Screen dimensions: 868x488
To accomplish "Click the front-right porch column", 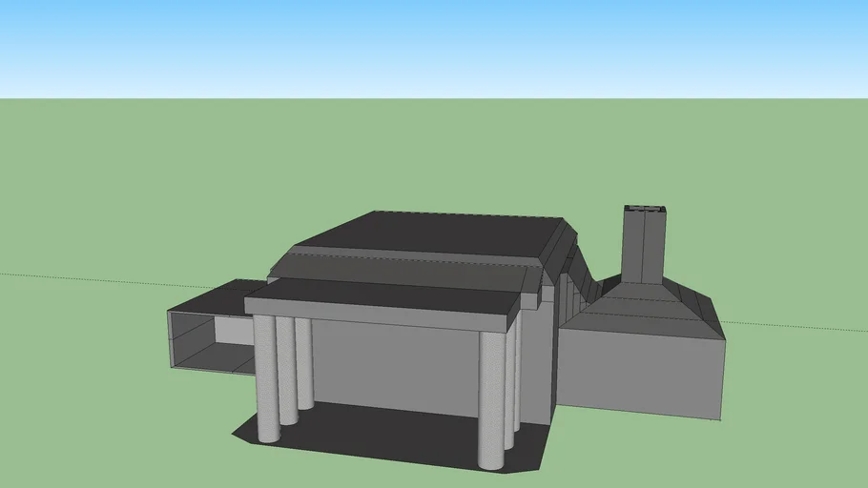I will click(491, 400).
